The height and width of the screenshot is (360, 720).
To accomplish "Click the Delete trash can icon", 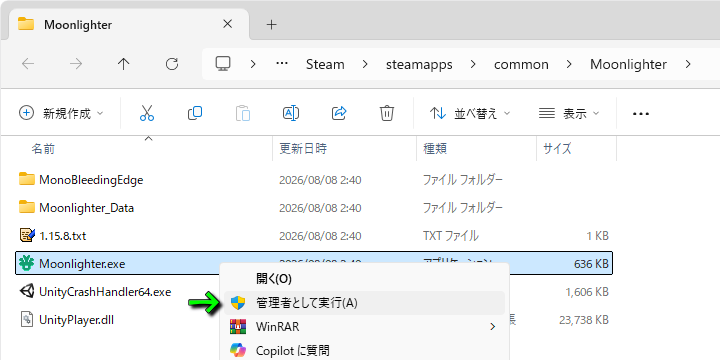I will pos(387,113).
